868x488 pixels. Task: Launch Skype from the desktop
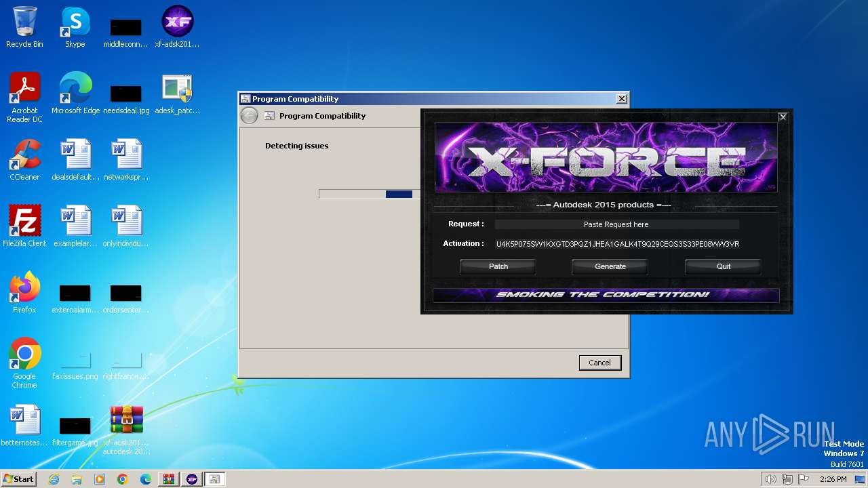(75, 27)
